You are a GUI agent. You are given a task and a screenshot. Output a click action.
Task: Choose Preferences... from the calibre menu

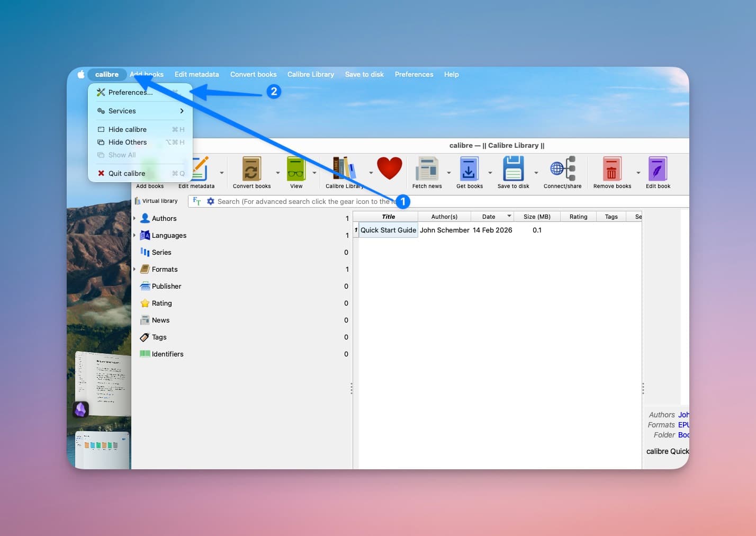pos(130,92)
